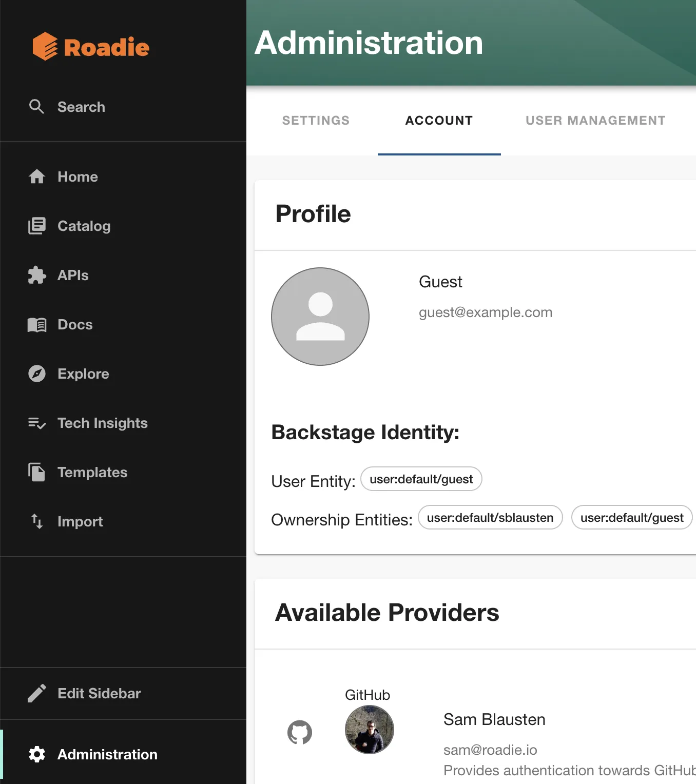Switch to the SETTINGS tab
This screenshot has width=696, height=784.
coord(315,121)
